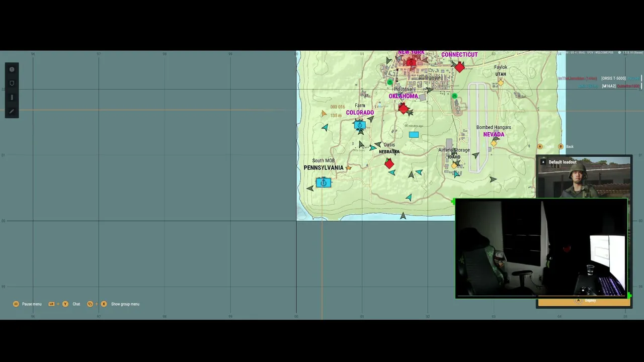The height and width of the screenshot is (362, 644).
Task: Click the South MOB location name
Action: [x=324, y=161]
